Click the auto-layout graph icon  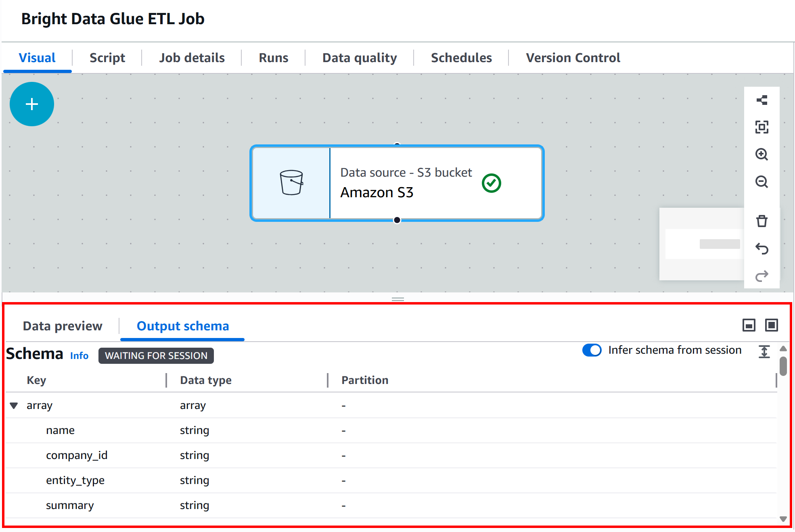click(x=762, y=100)
